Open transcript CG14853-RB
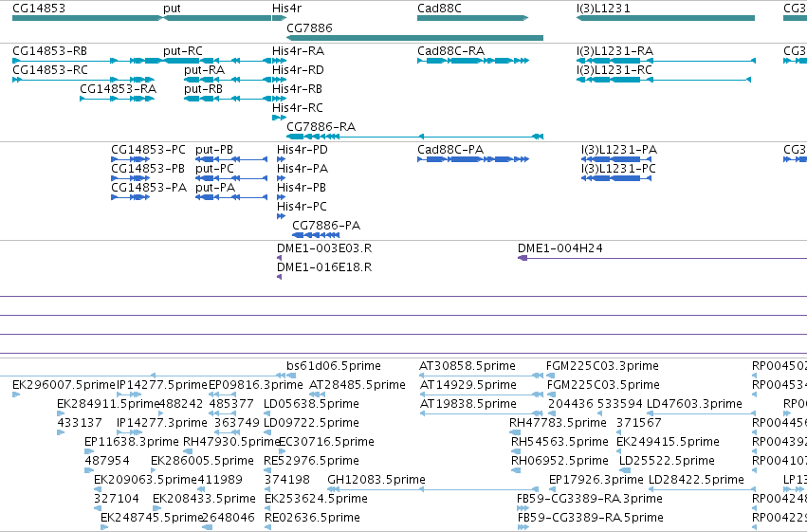The height and width of the screenshot is (532, 807). click(49, 51)
